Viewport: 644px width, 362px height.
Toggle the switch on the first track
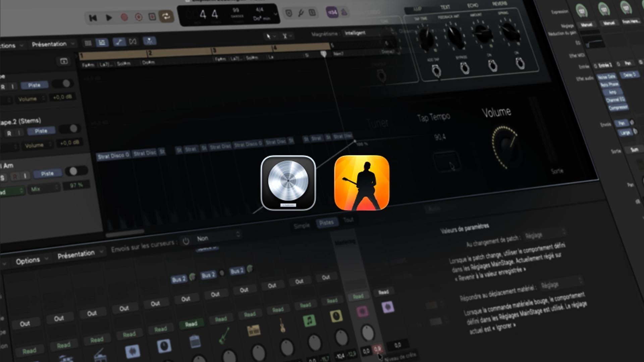[x=63, y=84]
